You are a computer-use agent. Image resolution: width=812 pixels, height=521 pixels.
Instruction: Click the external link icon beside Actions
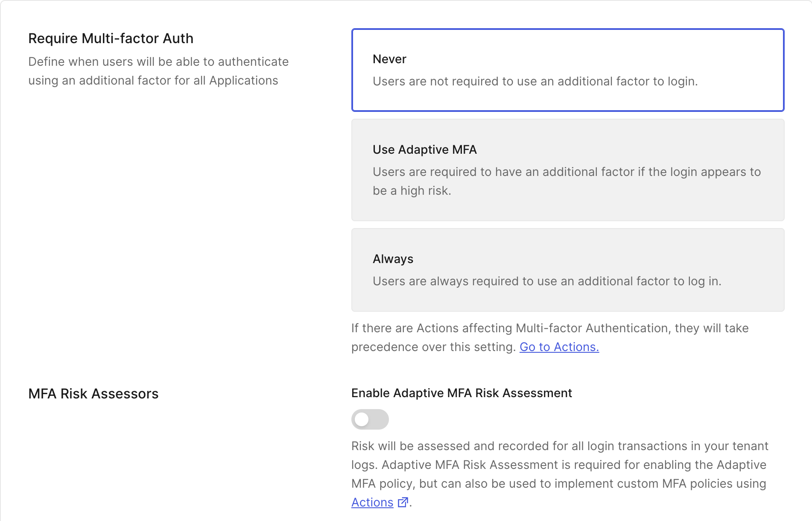[x=403, y=503]
